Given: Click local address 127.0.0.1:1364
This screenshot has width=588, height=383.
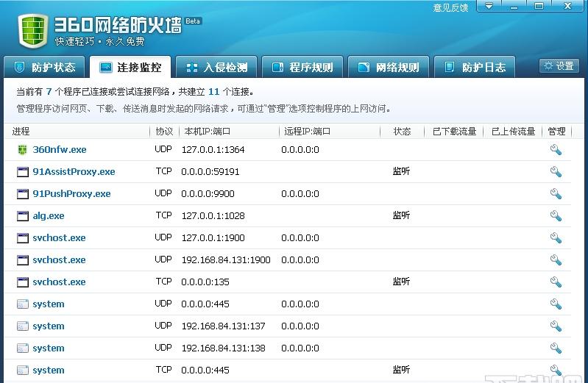Looking at the screenshot, I should pos(213,149).
